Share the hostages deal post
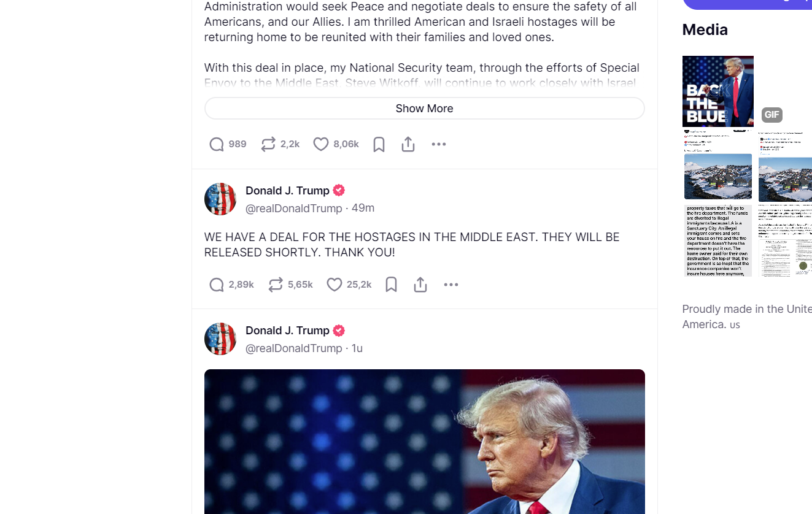Screen dimensions: 812x514 tap(420, 285)
